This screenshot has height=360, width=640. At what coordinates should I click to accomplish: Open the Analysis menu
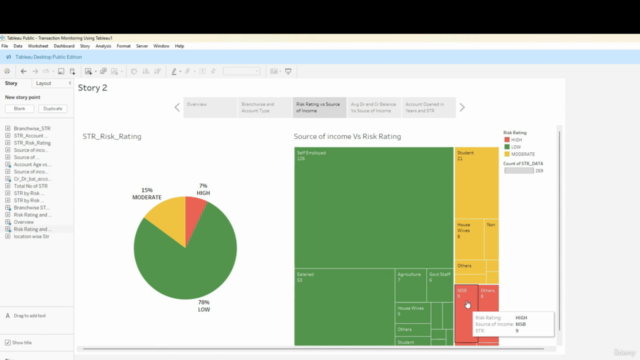tap(103, 46)
